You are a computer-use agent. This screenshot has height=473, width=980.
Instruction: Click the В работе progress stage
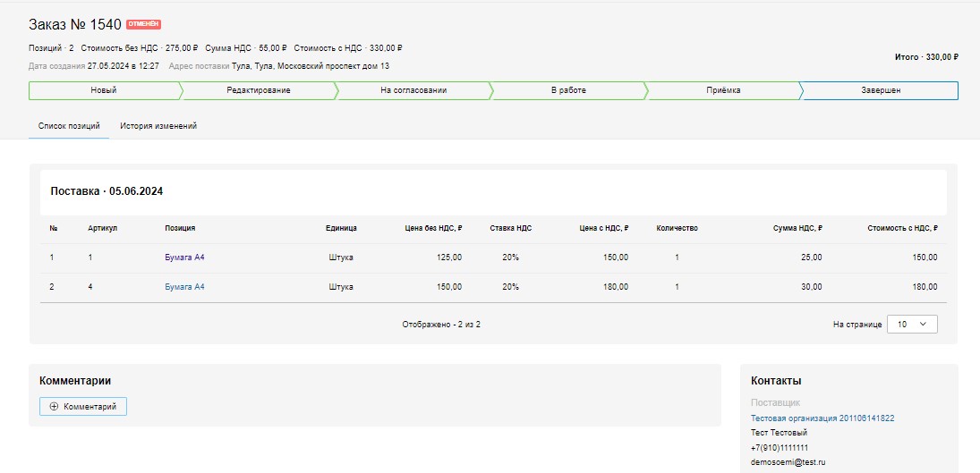567,90
